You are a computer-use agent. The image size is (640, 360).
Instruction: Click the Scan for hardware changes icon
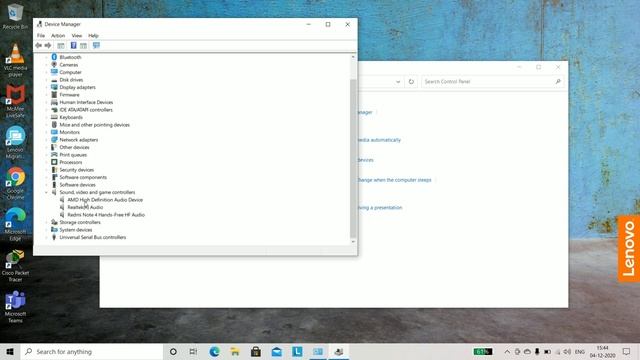point(96,45)
